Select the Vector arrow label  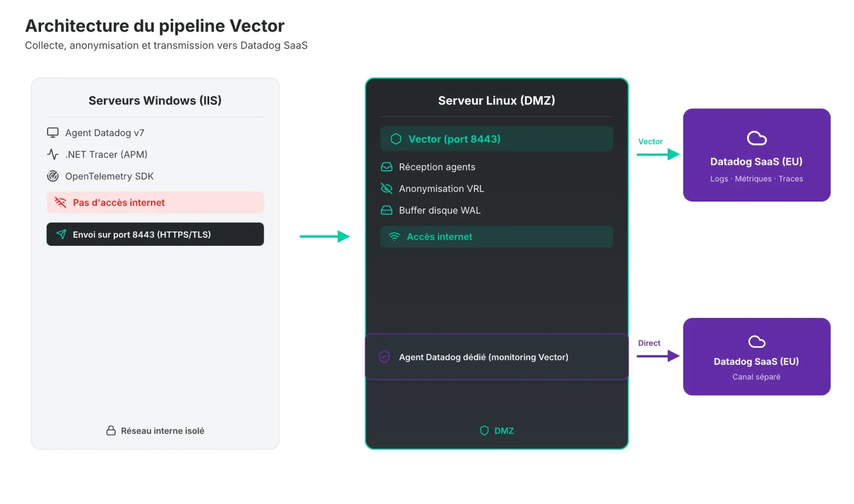[x=650, y=141]
